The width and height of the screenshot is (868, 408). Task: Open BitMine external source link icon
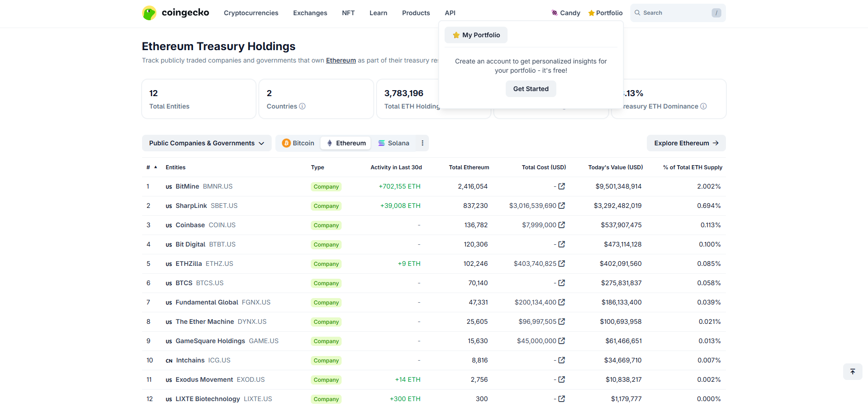coord(561,186)
